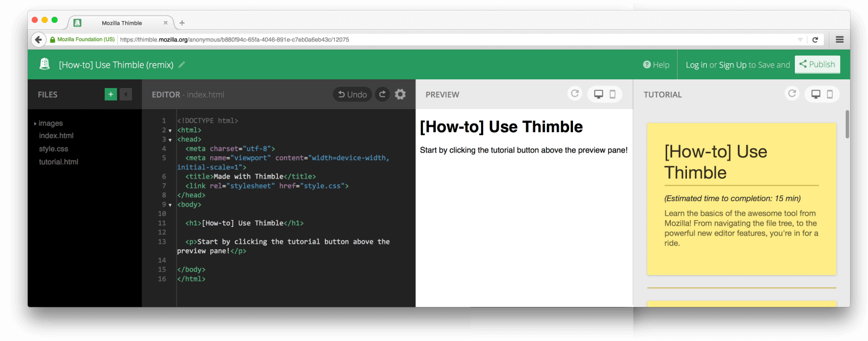Click the Thimble logo icon in header
Viewport: 868px width, 341px height.
coord(45,64)
